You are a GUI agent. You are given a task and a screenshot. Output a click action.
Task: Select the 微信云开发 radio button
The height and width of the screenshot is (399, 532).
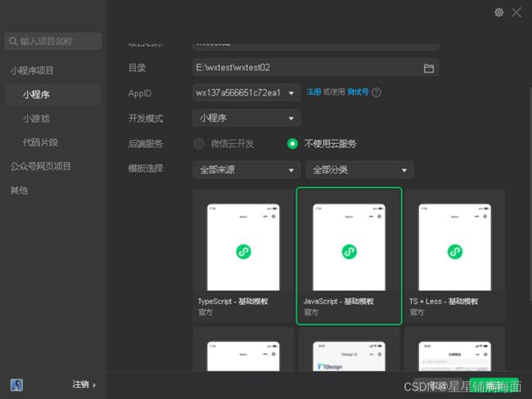click(x=199, y=144)
